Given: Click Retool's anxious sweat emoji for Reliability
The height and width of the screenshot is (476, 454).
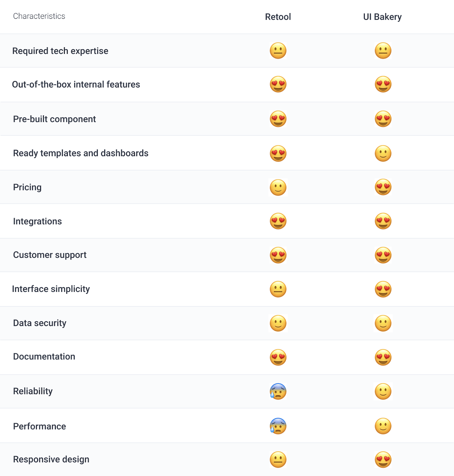Looking at the screenshot, I should (x=278, y=391).
